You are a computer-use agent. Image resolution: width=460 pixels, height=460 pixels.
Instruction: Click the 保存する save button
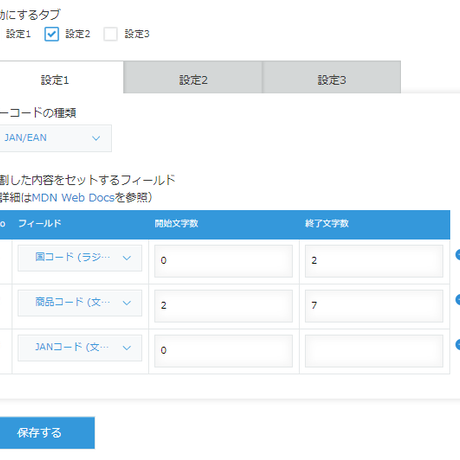tap(47, 433)
